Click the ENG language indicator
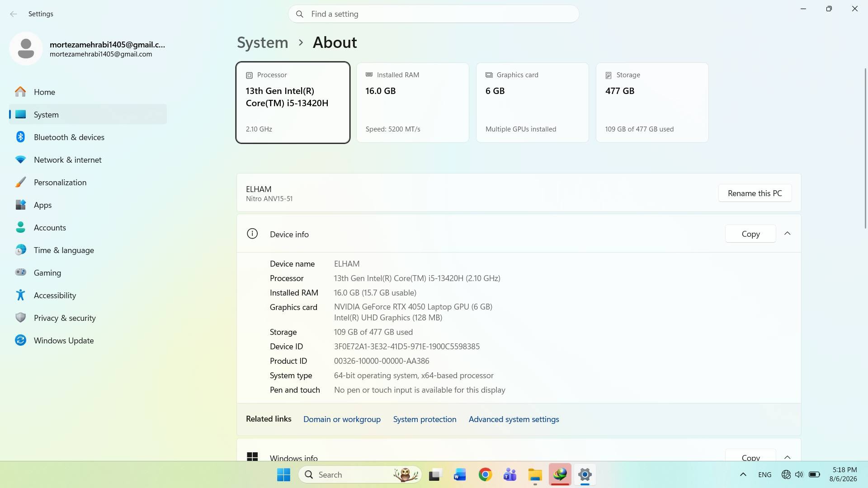The height and width of the screenshot is (488, 868). tap(764, 474)
